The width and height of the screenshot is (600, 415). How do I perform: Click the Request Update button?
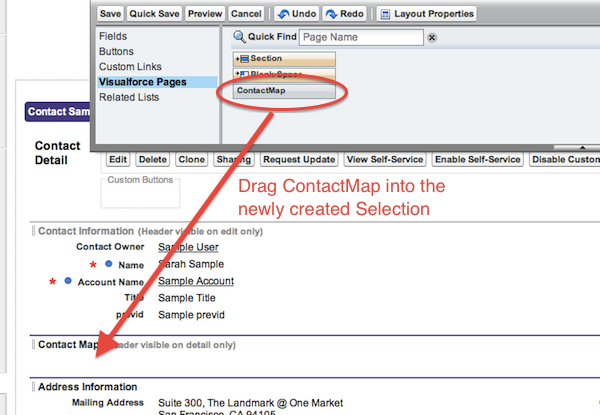coord(299,159)
